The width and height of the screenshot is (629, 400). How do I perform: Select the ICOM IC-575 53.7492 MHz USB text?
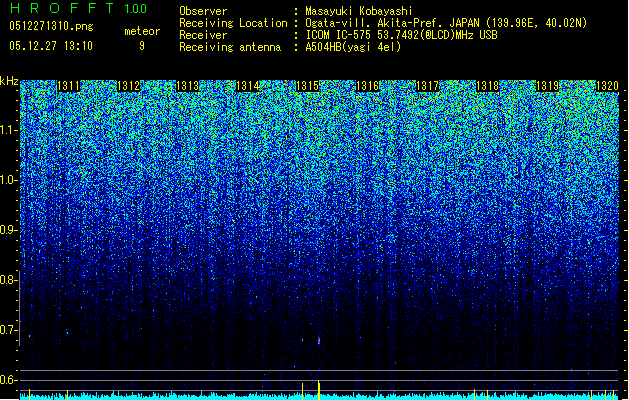[x=401, y=35]
